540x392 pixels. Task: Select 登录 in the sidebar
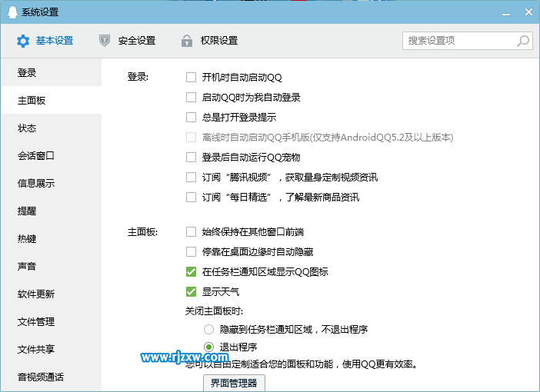(52, 72)
